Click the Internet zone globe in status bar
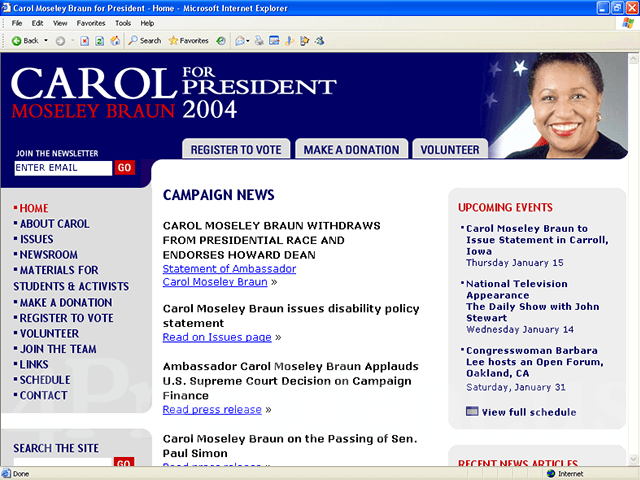The image size is (640, 480). point(551,473)
